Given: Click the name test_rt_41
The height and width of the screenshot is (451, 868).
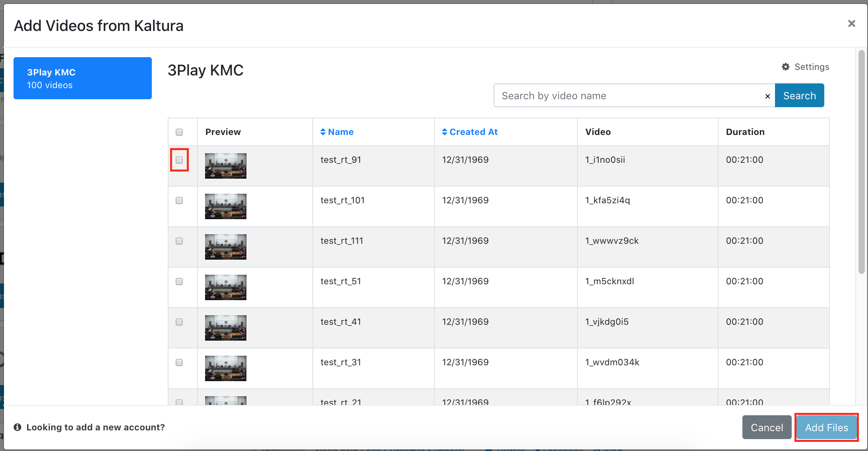Looking at the screenshot, I should (x=341, y=322).
